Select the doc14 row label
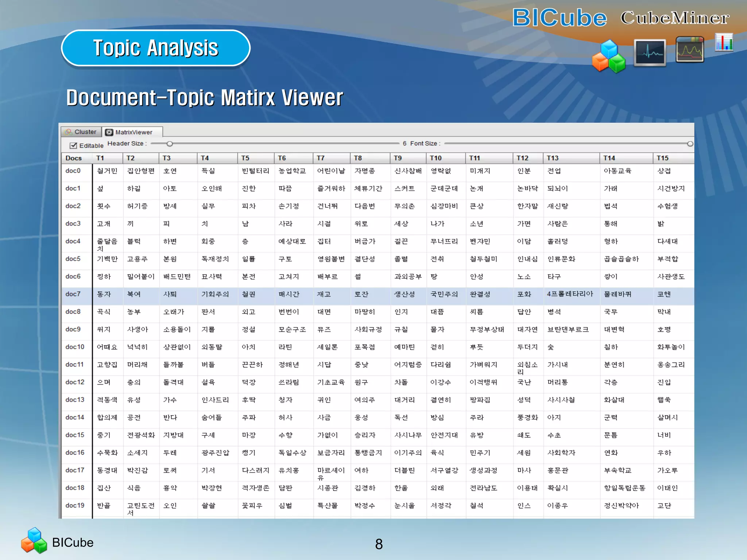The height and width of the screenshot is (560, 747). pyautogui.click(x=75, y=417)
